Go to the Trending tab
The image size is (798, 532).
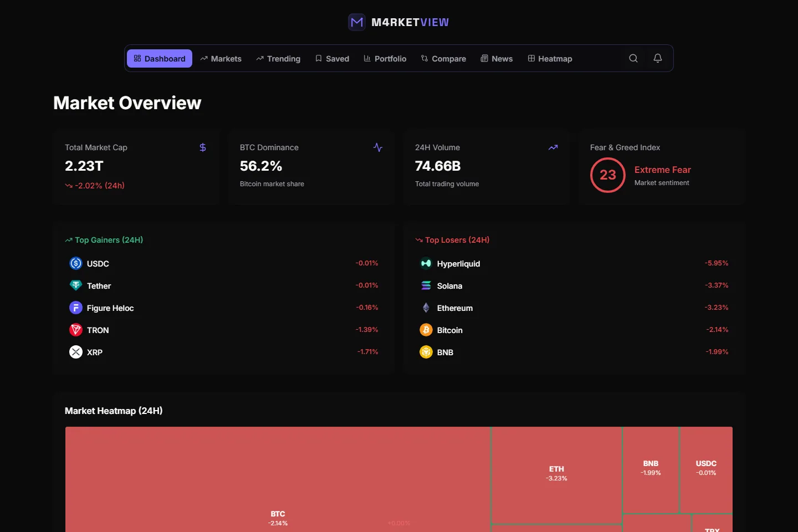coord(278,58)
